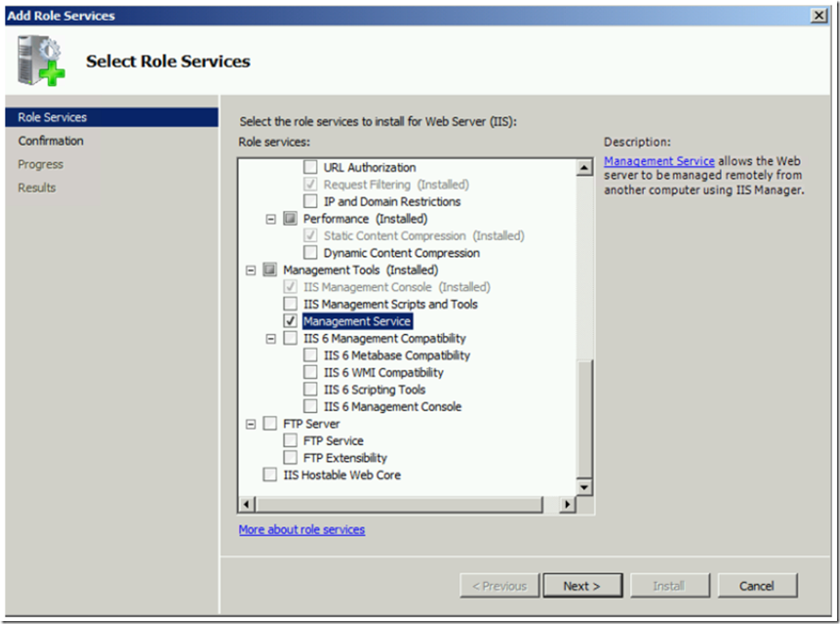Screen dimensions: 840x624
Task: Check the FTP Service checkbox
Action: (290, 441)
